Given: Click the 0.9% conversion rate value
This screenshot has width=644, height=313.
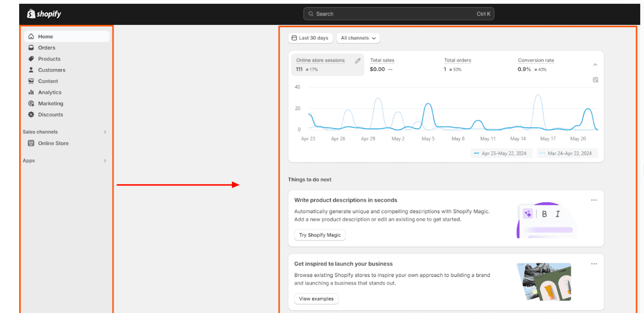Looking at the screenshot, I should click(x=524, y=69).
